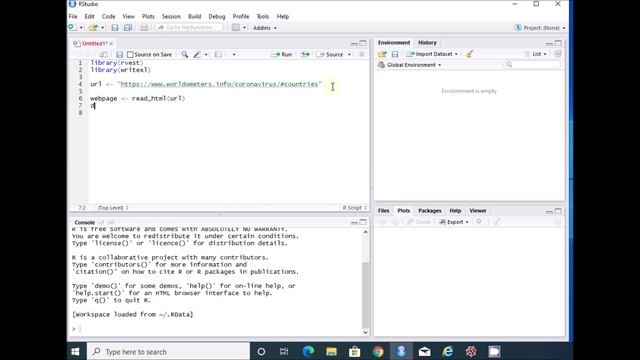Show document outline icon in editor
This screenshot has width=640, height=360.
(362, 54)
